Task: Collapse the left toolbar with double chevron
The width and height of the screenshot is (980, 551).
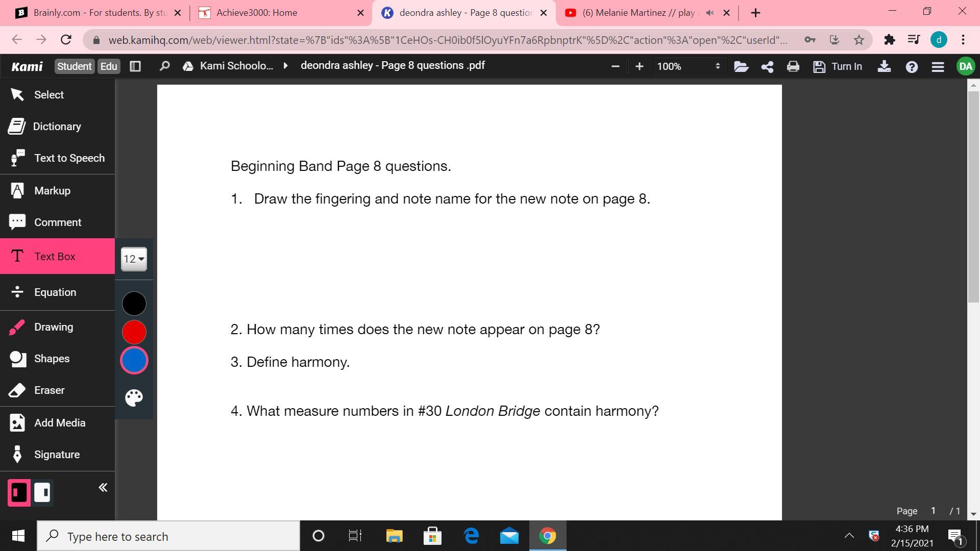Action: click(x=103, y=488)
